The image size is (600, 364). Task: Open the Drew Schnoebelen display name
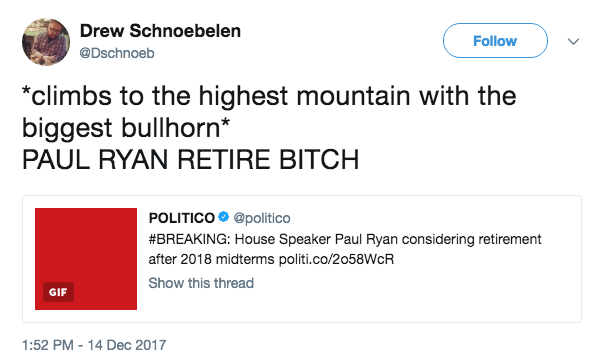[x=160, y=31]
